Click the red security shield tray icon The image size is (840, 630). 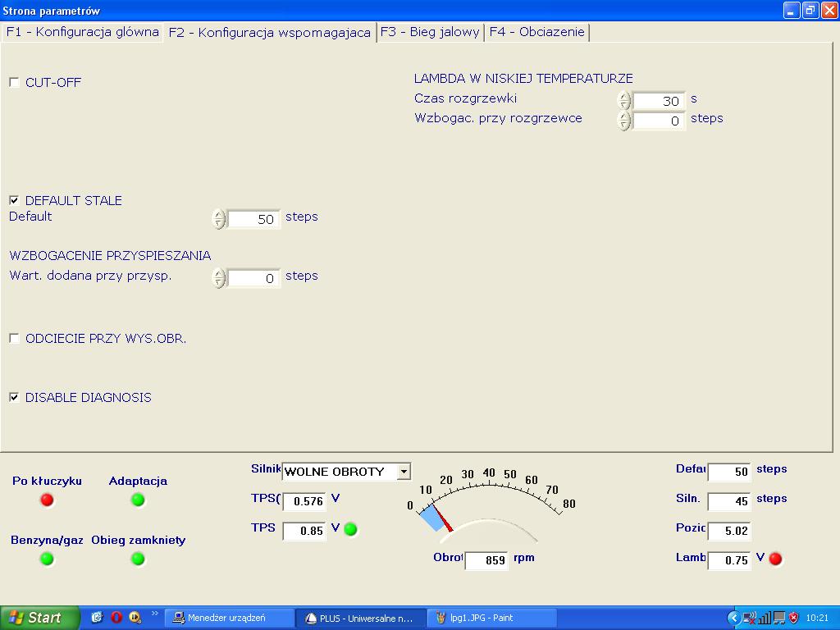click(793, 618)
